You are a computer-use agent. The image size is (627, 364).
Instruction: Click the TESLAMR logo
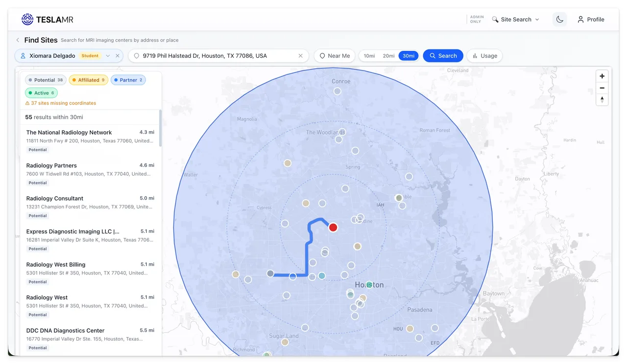pyautogui.click(x=48, y=19)
